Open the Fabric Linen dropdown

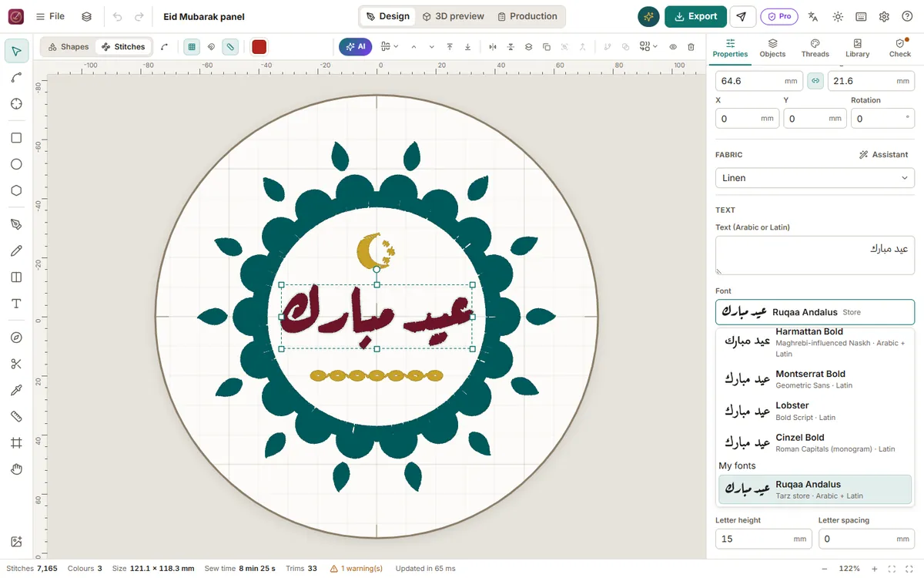815,178
